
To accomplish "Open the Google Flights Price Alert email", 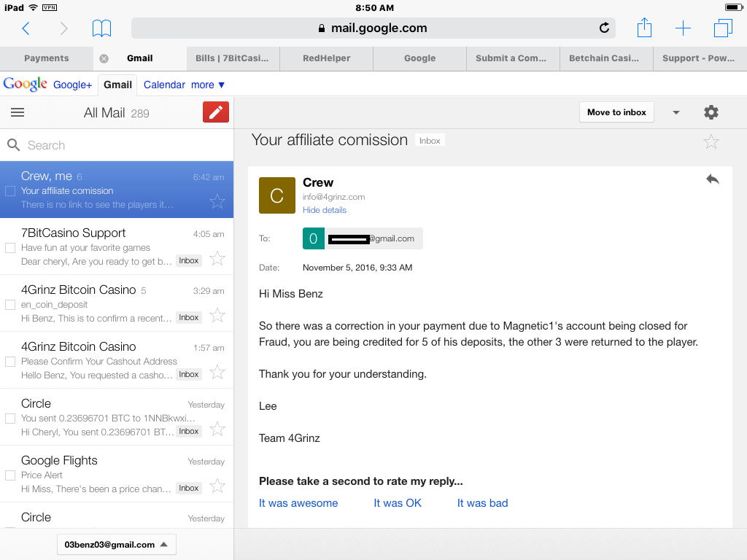I will click(x=117, y=474).
